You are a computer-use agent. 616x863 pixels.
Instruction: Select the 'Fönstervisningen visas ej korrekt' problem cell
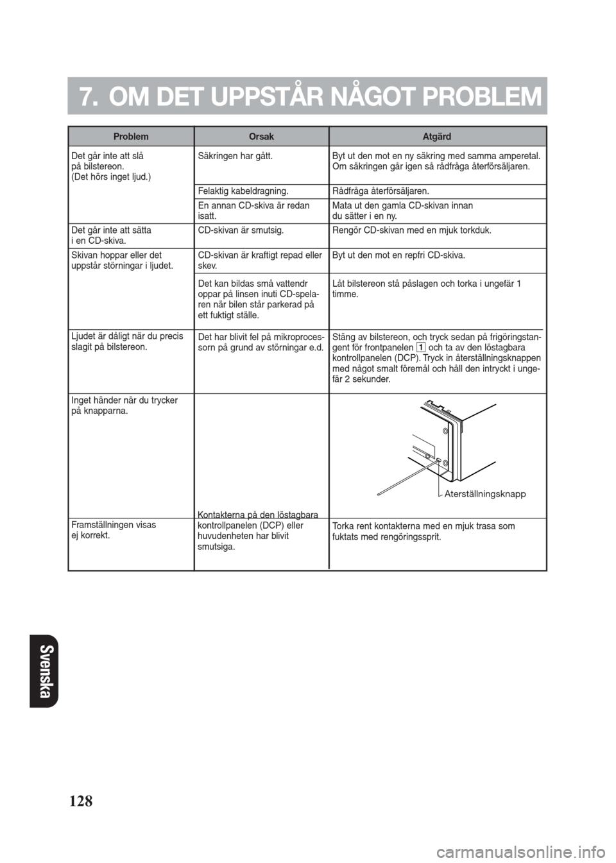coord(131,543)
